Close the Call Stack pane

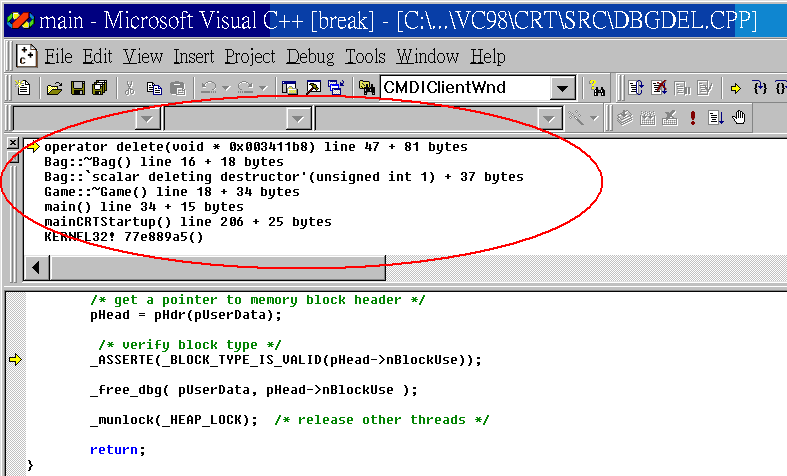[x=13, y=143]
